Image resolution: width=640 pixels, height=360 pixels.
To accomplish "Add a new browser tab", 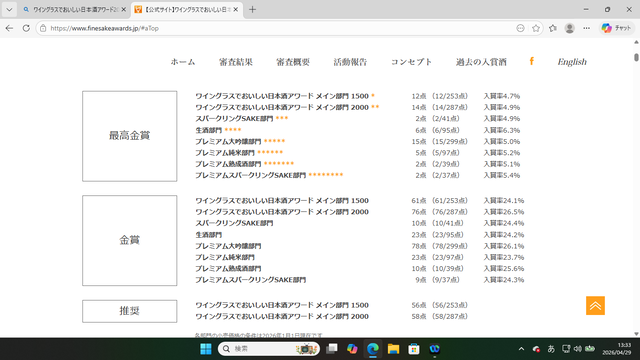I will click(252, 9).
